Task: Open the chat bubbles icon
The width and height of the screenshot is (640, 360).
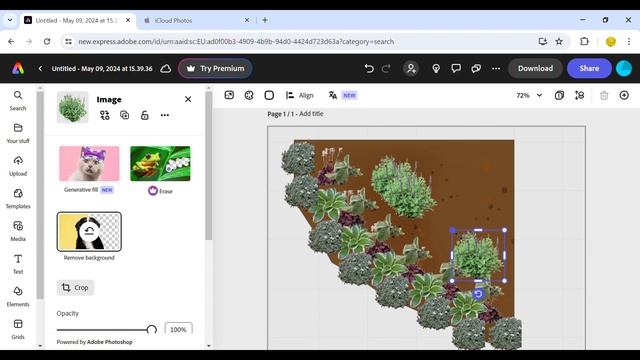Action: 476,69
